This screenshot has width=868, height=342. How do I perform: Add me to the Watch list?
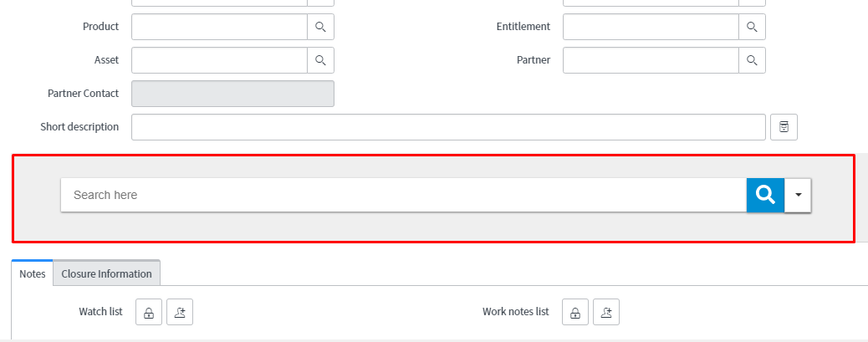tap(180, 312)
